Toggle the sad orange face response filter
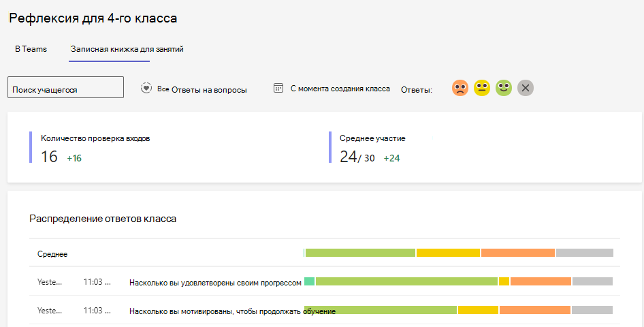644x327 pixels. tap(460, 88)
